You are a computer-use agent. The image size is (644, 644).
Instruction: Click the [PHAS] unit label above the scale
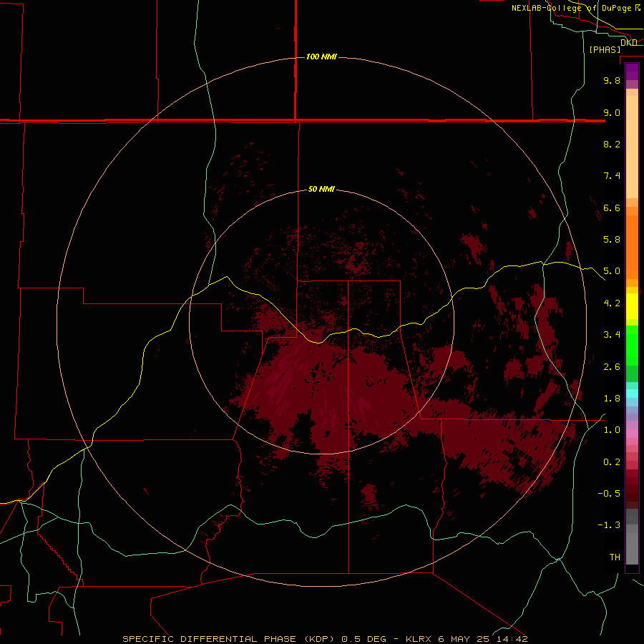[x=605, y=49]
